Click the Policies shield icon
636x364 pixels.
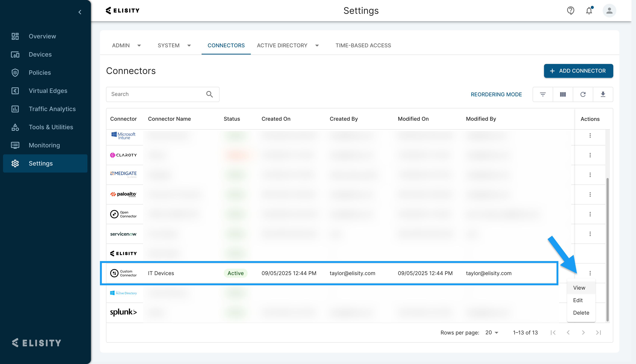coord(15,72)
